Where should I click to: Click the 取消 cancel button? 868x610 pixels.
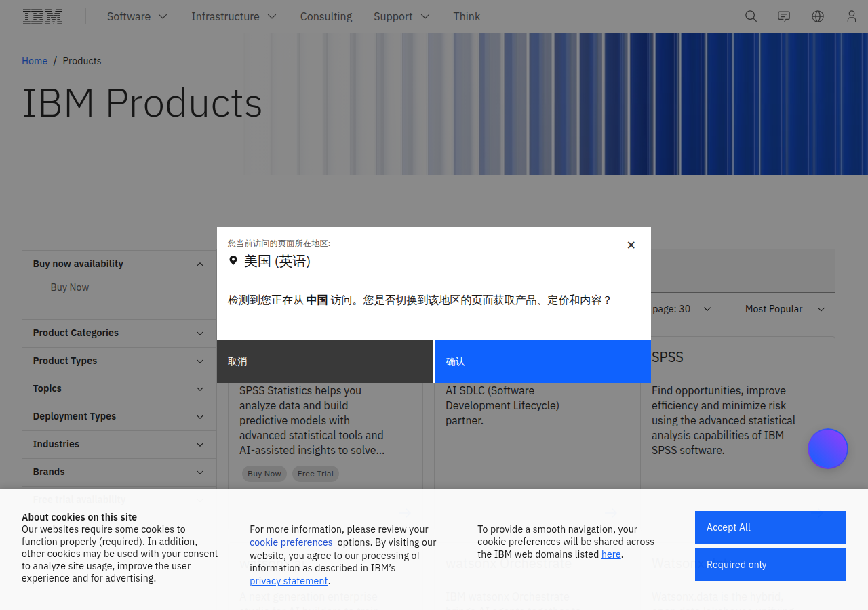(x=325, y=361)
